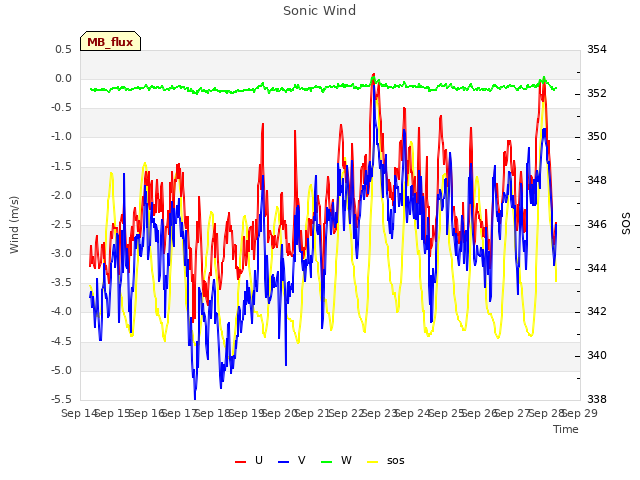This screenshot has width=640, height=480.
Task: Toggle the W series in legend
Action: (336, 461)
